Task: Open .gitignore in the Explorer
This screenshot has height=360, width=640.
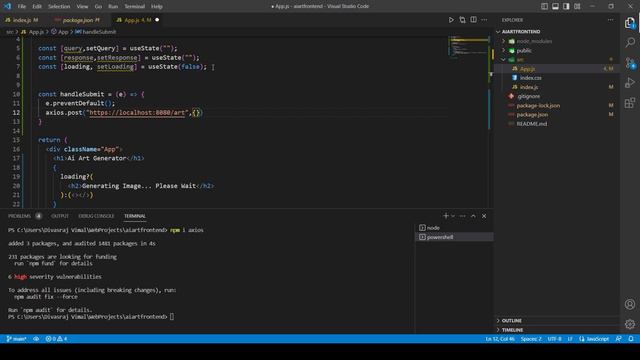Action: click(x=528, y=96)
